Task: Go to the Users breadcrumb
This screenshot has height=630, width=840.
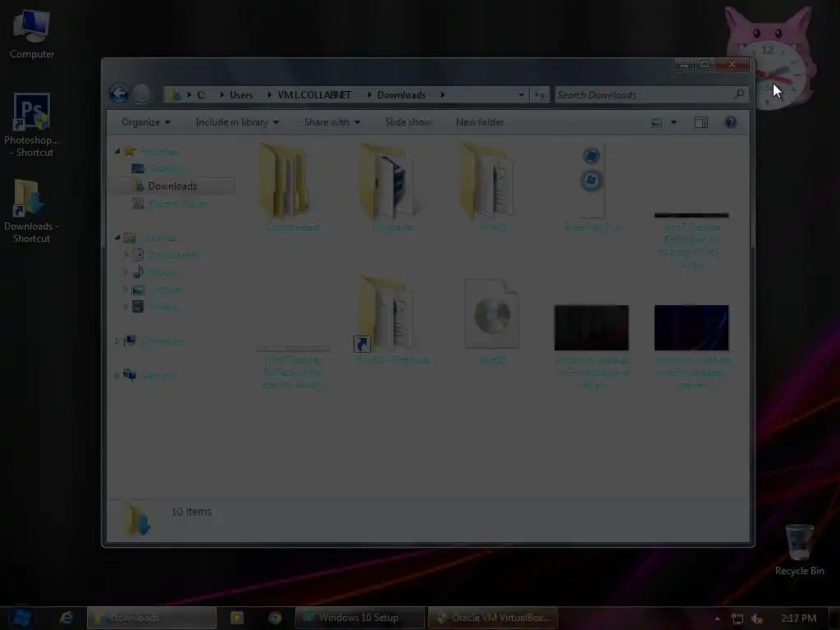Action: coord(241,95)
